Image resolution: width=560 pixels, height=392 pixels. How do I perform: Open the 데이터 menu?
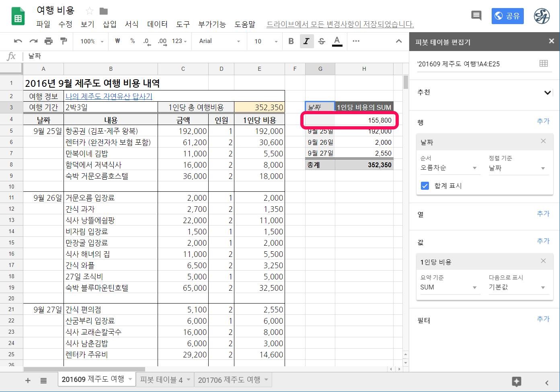[157, 24]
